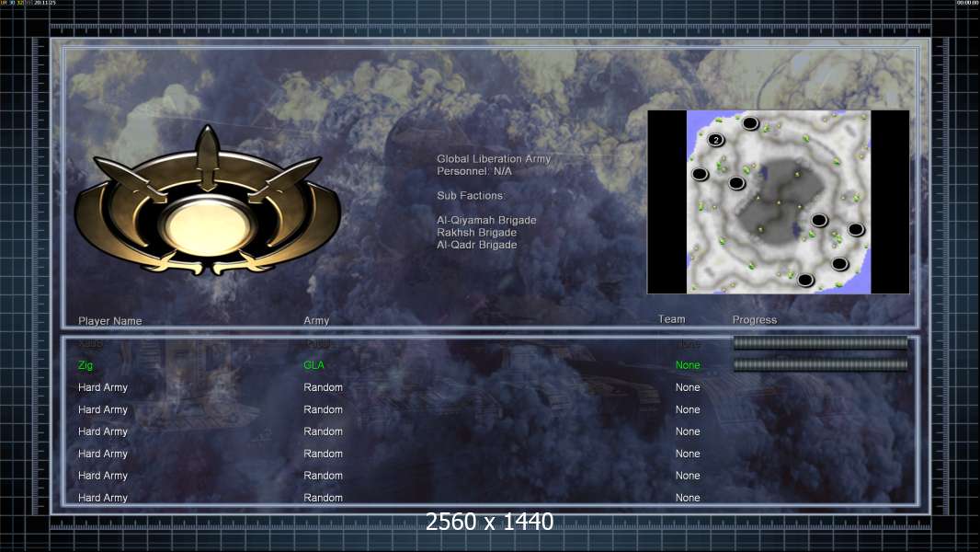Click the Sub Factions: label
The height and width of the screenshot is (552, 980).
click(471, 196)
